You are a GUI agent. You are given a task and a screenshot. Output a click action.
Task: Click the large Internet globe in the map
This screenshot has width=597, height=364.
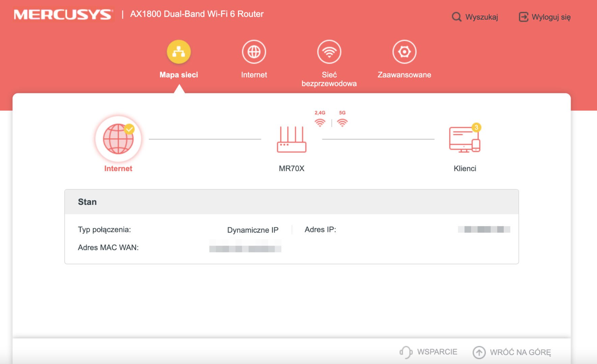pyautogui.click(x=118, y=139)
